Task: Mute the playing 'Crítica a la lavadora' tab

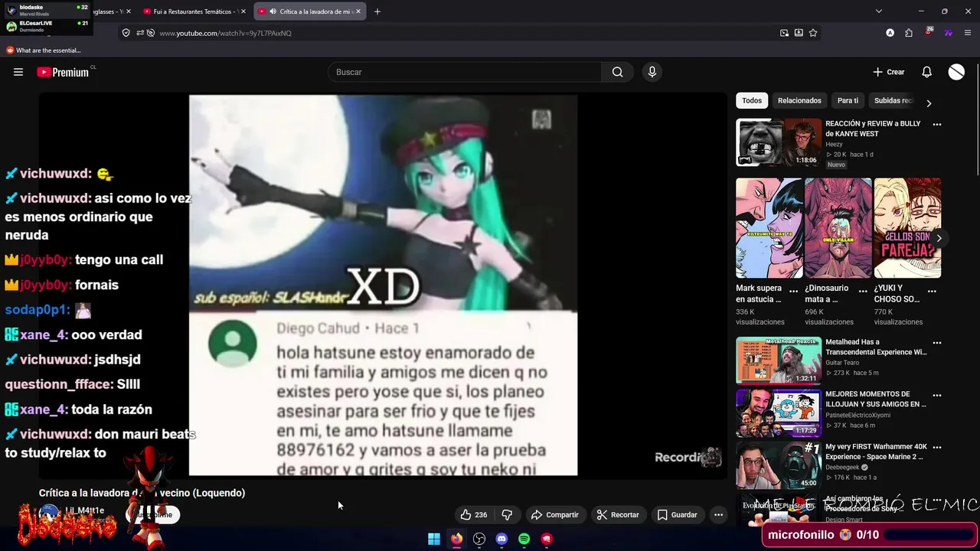Action: click(273, 11)
